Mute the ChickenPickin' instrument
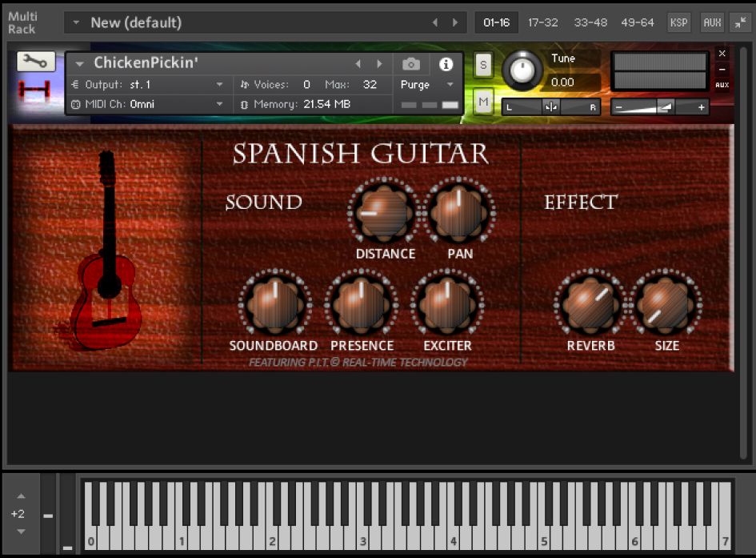This screenshot has width=756, height=558. pyautogui.click(x=482, y=102)
